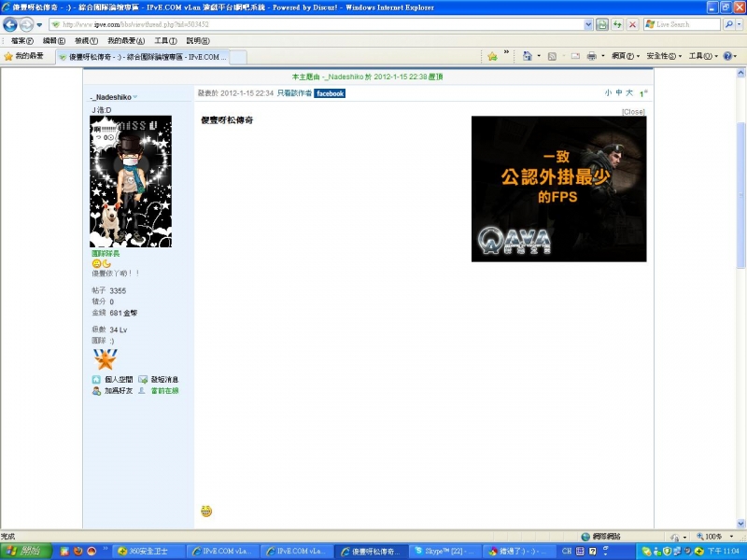Click the orange star medal icon
Viewport: 747px width, 560px height.
106,359
